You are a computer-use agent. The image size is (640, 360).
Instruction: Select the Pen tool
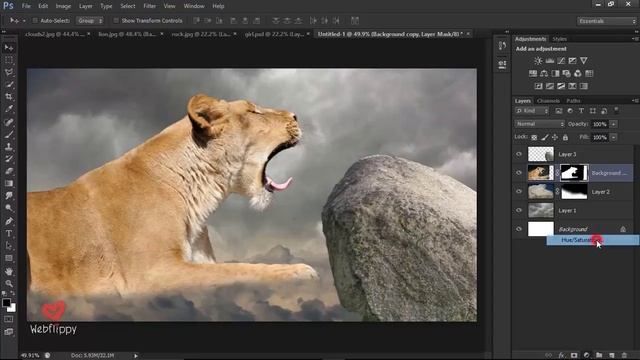[x=9, y=221]
